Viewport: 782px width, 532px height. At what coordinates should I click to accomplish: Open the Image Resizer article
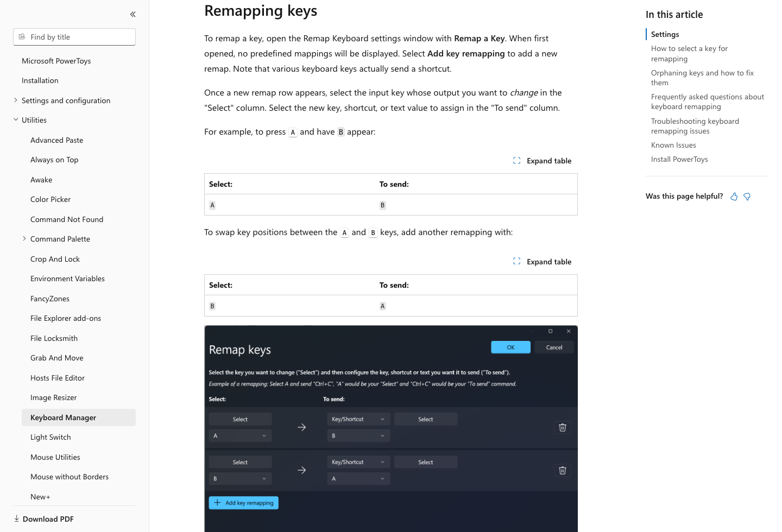coord(54,397)
